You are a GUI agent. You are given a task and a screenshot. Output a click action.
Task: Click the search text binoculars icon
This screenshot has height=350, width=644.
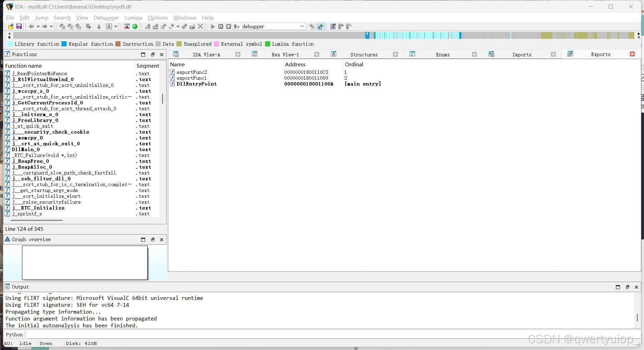tap(70, 26)
